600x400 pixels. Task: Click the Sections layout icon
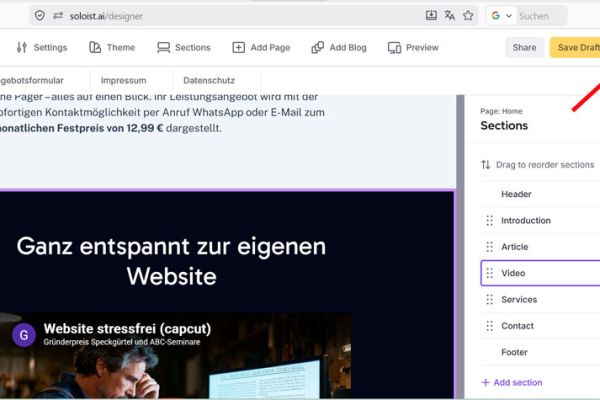click(163, 47)
